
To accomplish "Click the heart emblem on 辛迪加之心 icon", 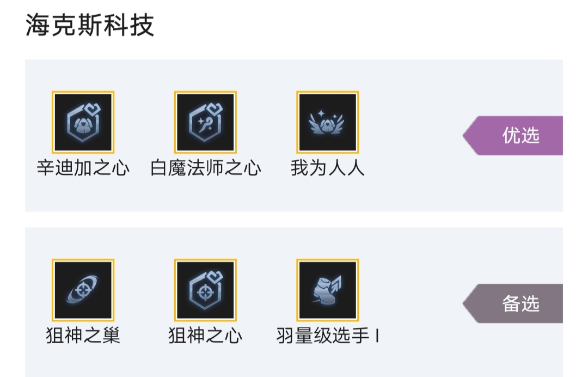I will [92, 110].
